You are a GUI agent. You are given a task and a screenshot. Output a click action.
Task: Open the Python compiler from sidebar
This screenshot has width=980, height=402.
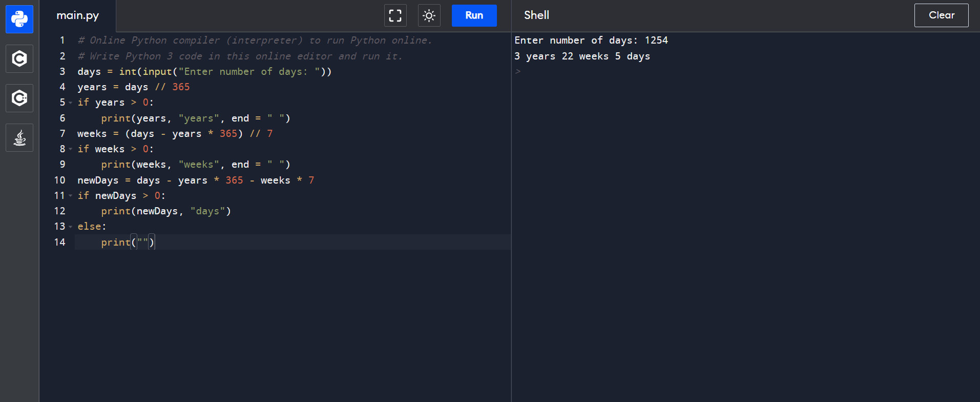pos(19,19)
